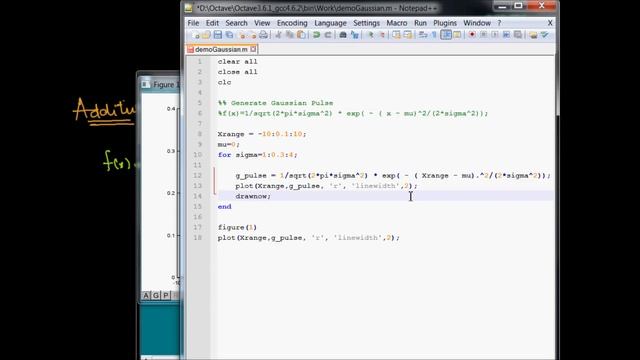Open the Window menu

coord(477,23)
